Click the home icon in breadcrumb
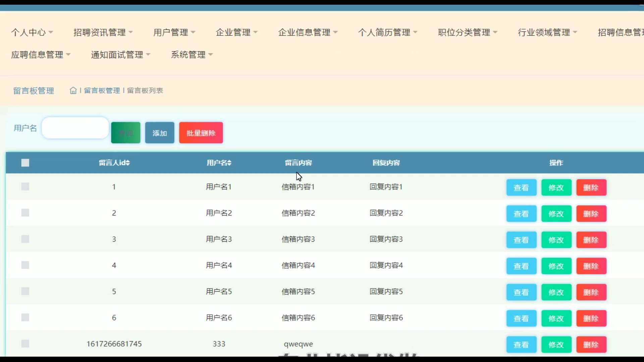This screenshot has height=362, width=644. coord(73,90)
